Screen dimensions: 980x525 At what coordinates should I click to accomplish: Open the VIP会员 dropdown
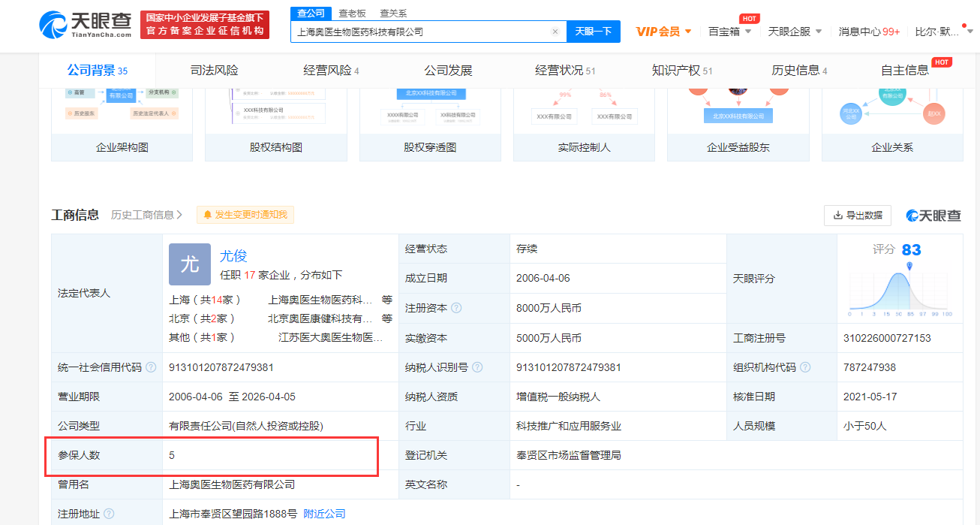coord(664,32)
